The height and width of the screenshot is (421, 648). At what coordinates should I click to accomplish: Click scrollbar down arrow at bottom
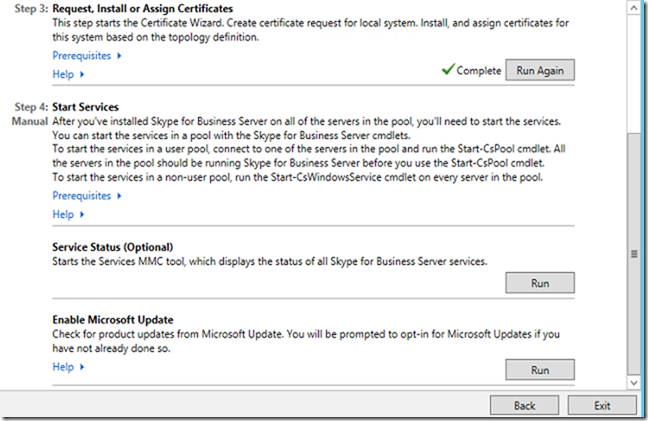(x=633, y=382)
